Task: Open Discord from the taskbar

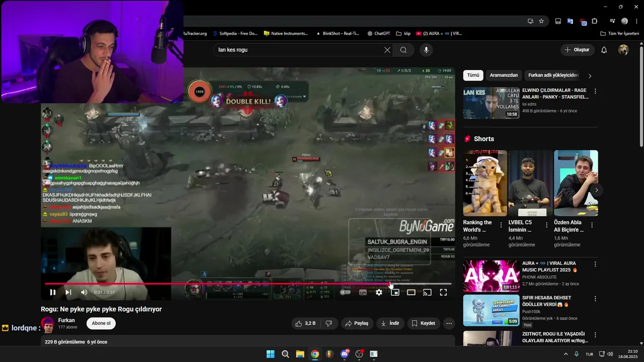Action: coord(345,354)
